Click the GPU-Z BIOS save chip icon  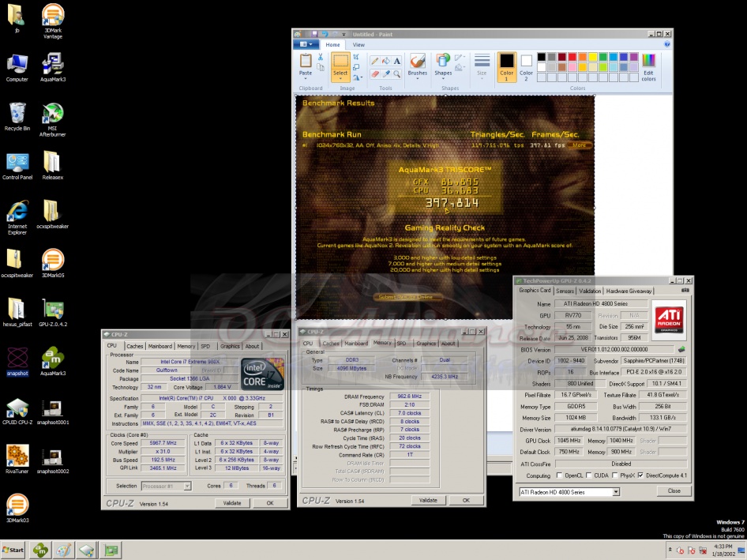coord(681,349)
